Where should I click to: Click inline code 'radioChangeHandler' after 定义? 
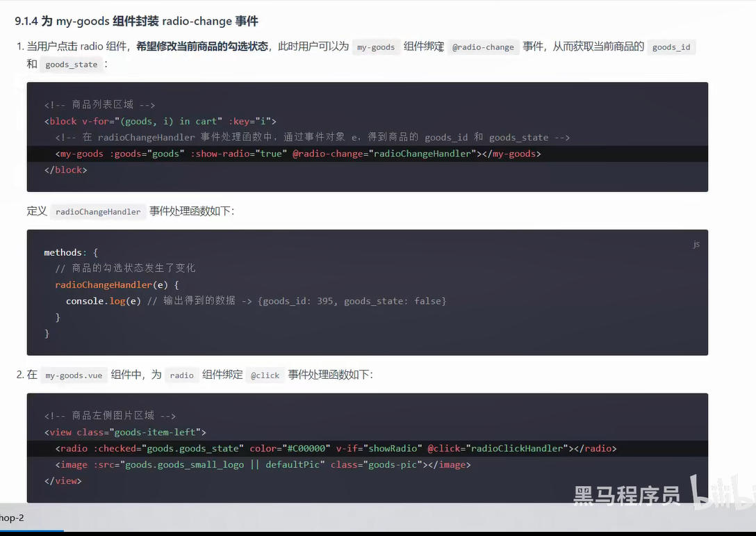coord(98,211)
